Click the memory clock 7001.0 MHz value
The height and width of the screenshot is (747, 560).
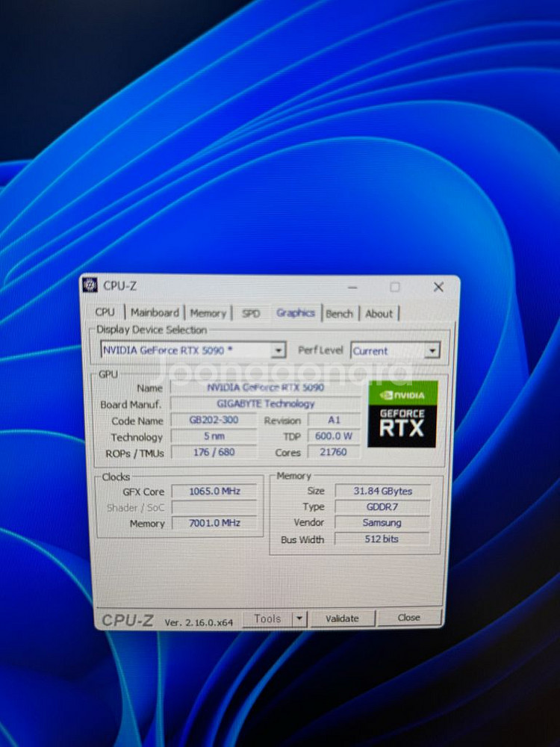click(x=214, y=523)
